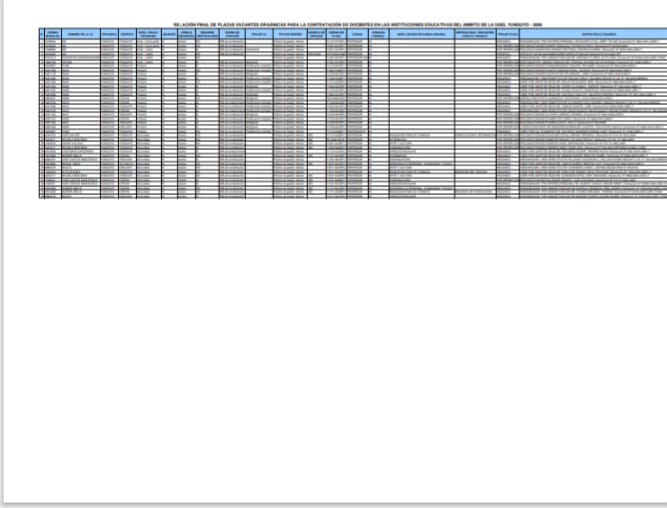Click the document page thumbnail's left margin
The height and width of the screenshot is (508, 667).
tap(22, 300)
